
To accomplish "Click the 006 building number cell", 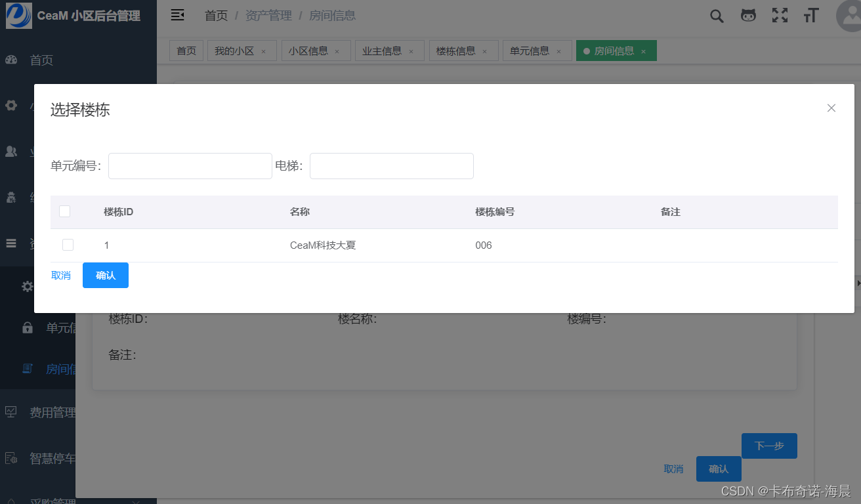I will click(x=484, y=245).
